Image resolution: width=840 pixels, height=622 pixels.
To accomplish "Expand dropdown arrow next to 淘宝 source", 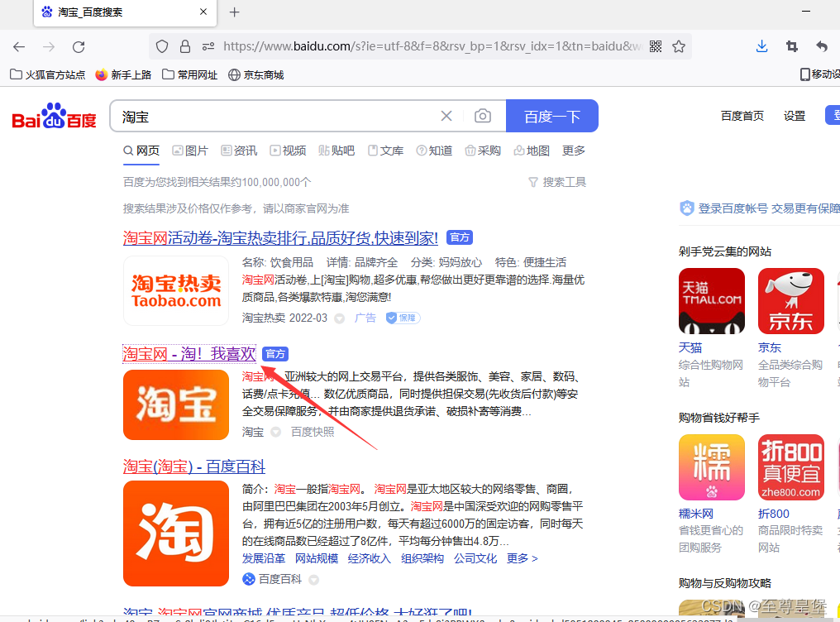I will [x=275, y=433].
